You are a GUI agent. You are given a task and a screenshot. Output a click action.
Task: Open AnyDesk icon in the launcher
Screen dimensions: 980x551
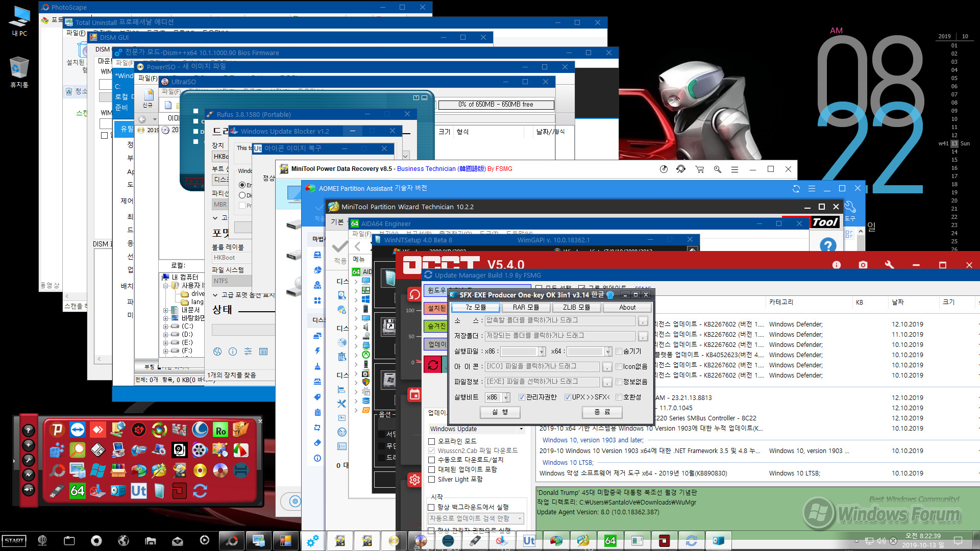pos(98,430)
